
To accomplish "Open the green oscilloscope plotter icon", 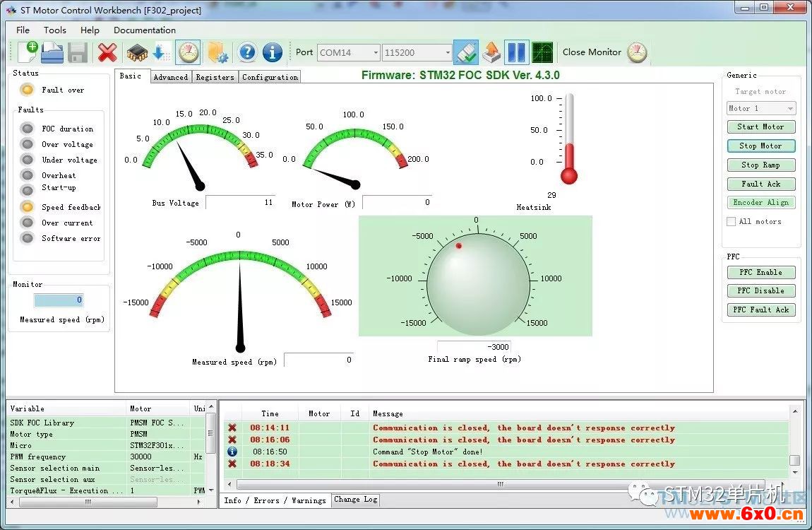I will [542, 52].
